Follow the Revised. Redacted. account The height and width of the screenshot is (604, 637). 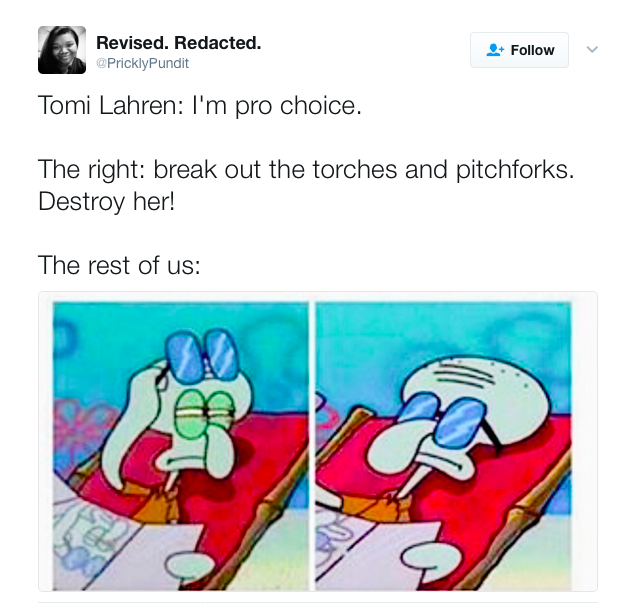pyautogui.click(x=519, y=50)
